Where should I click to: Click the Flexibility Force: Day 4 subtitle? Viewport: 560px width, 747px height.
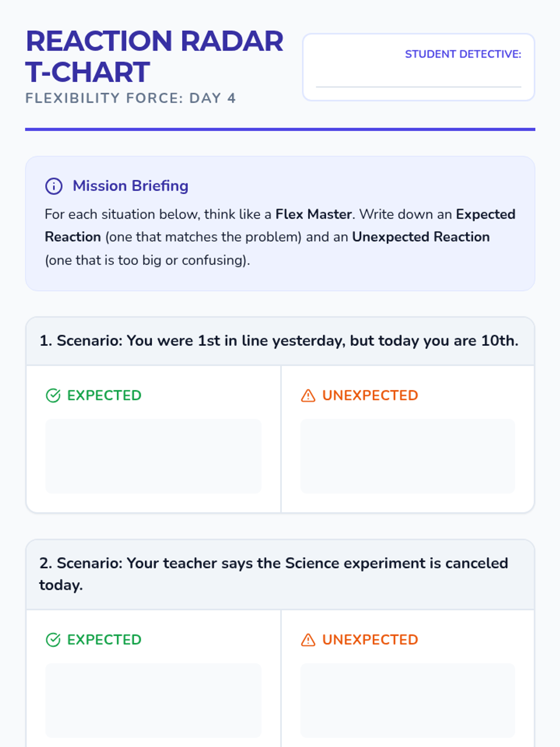[131, 99]
